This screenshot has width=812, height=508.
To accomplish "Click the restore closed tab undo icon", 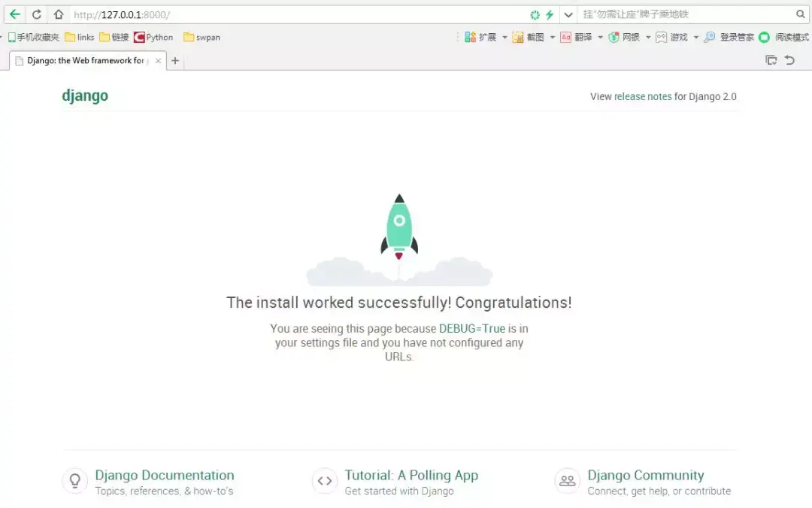I will (x=789, y=60).
